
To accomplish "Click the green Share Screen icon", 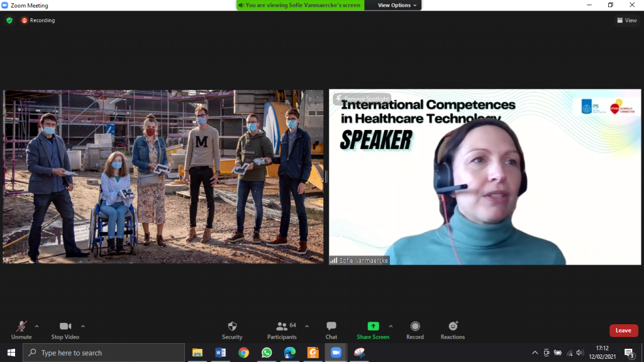I will pos(373,326).
